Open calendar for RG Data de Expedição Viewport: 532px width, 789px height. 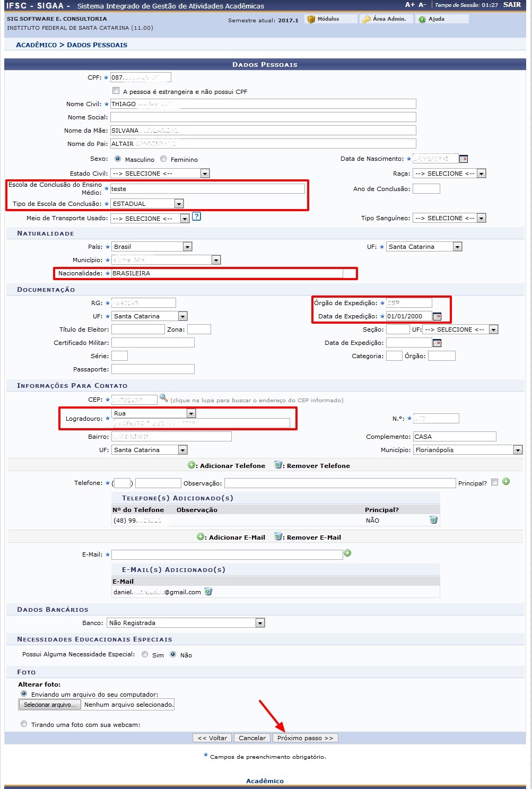click(x=437, y=316)
